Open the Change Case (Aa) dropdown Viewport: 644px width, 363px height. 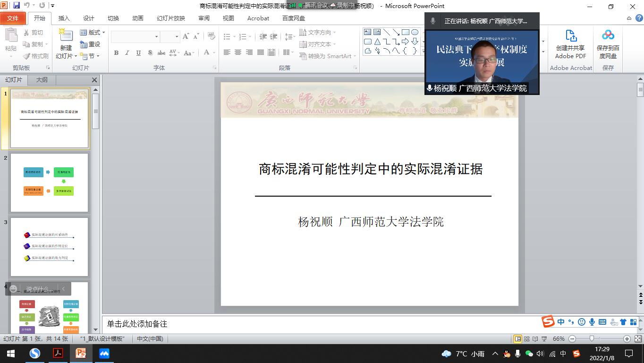[x=189, y=53]
